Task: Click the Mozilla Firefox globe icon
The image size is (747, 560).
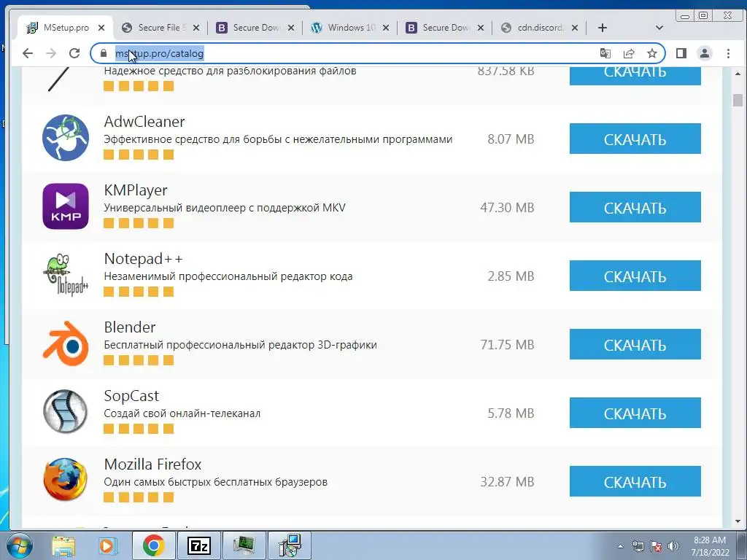Action: pos(65,480)
